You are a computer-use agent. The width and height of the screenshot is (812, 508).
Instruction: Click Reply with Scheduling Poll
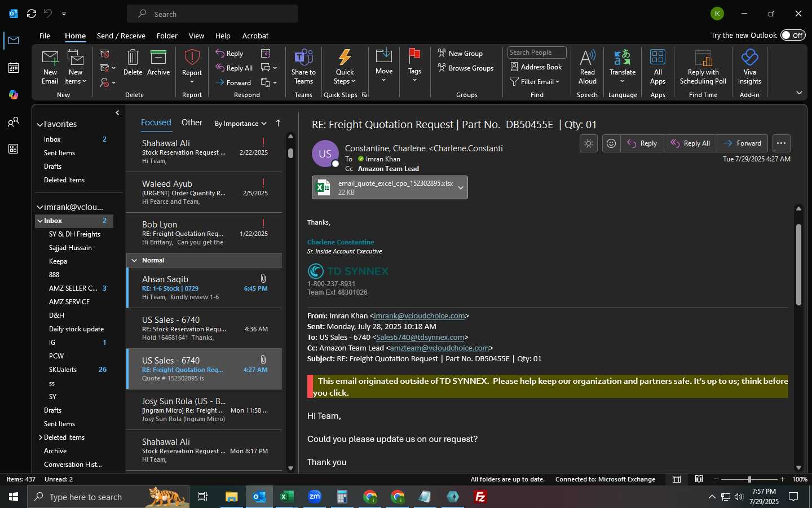coord(703,67)
